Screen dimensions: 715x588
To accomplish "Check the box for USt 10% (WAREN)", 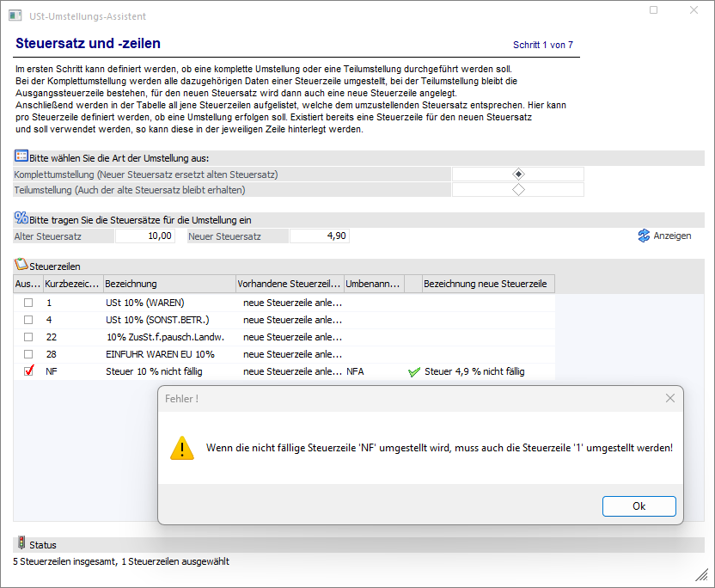I will [x=28, y=303].
